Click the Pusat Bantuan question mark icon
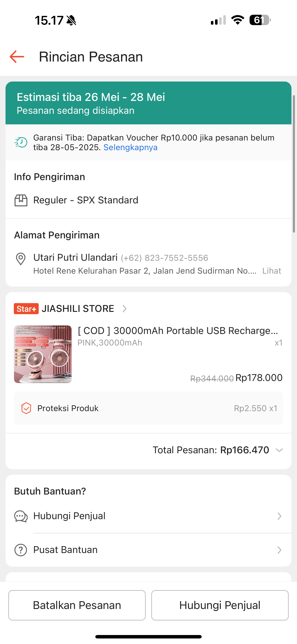The height and width of the screenshot is (644, 297). 21,550
